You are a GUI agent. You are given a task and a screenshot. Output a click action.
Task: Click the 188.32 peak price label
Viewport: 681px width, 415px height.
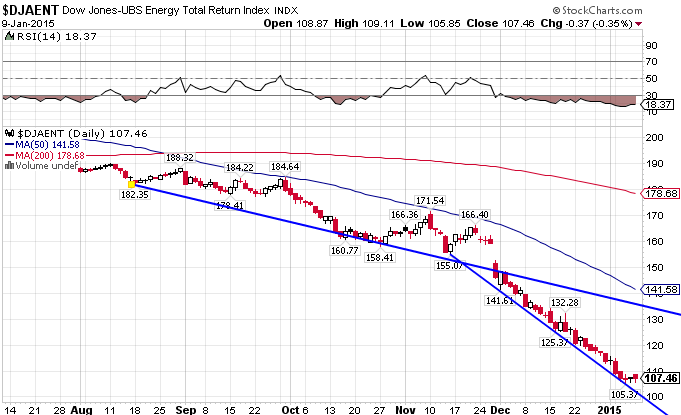point(179,158)
